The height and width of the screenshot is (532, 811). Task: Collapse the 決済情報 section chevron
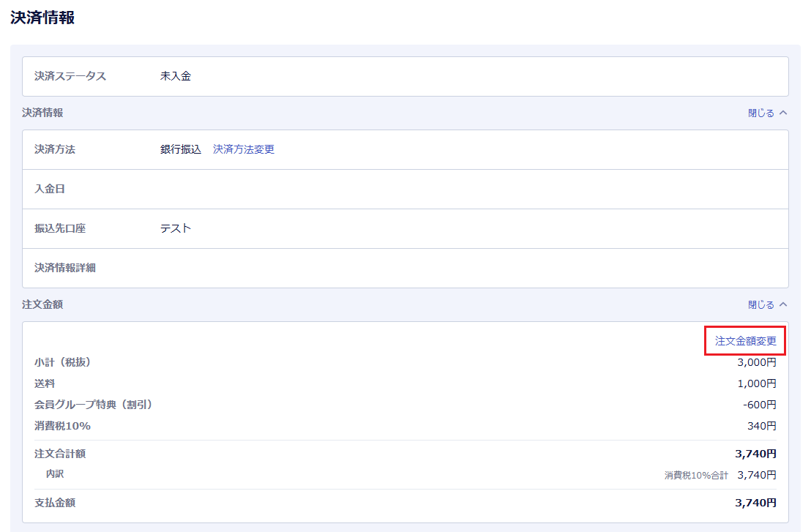coord(783,113)
